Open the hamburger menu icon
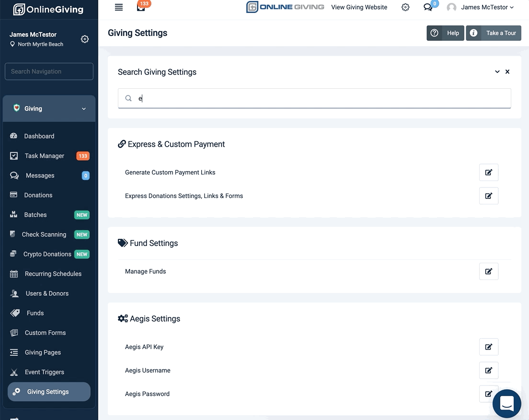The width and height of the screenshot is (529, 420). (119, 7)
